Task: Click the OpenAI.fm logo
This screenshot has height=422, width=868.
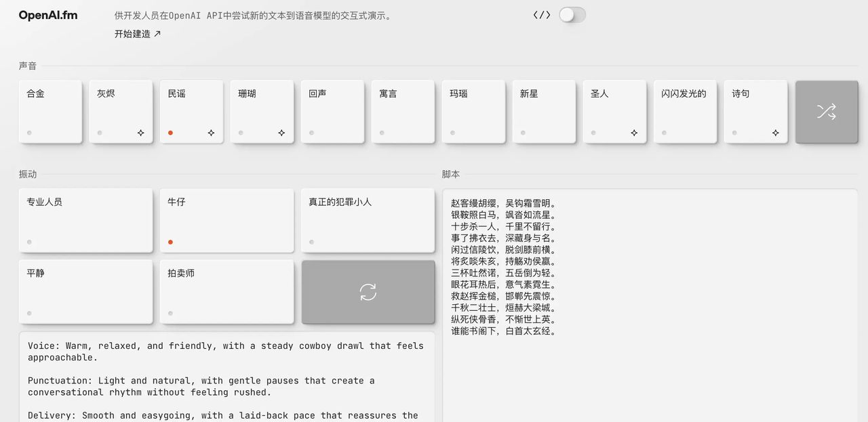Action: 47,14
